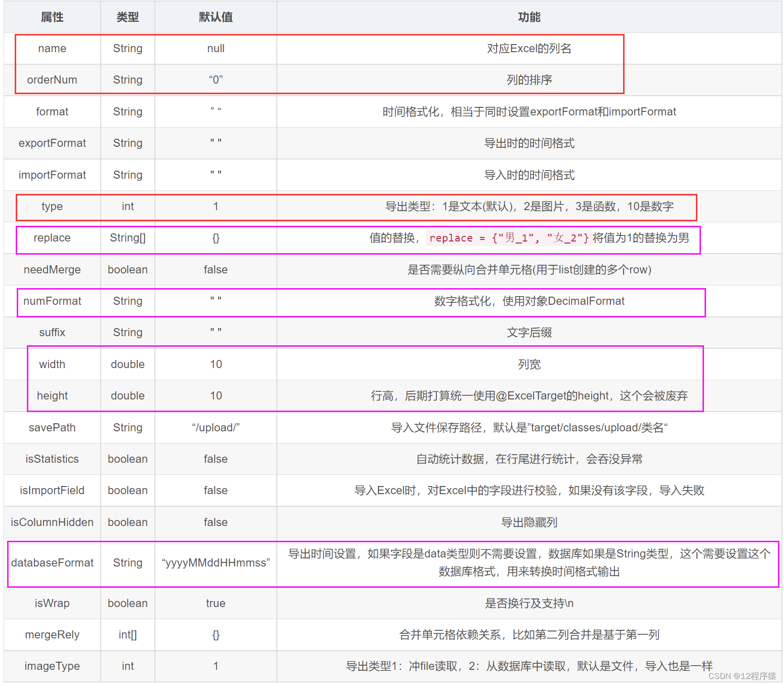The width and height of the screenshot is (784, 685).
Task: Select the 'format' attribute cell
Action: pos(52,112)
